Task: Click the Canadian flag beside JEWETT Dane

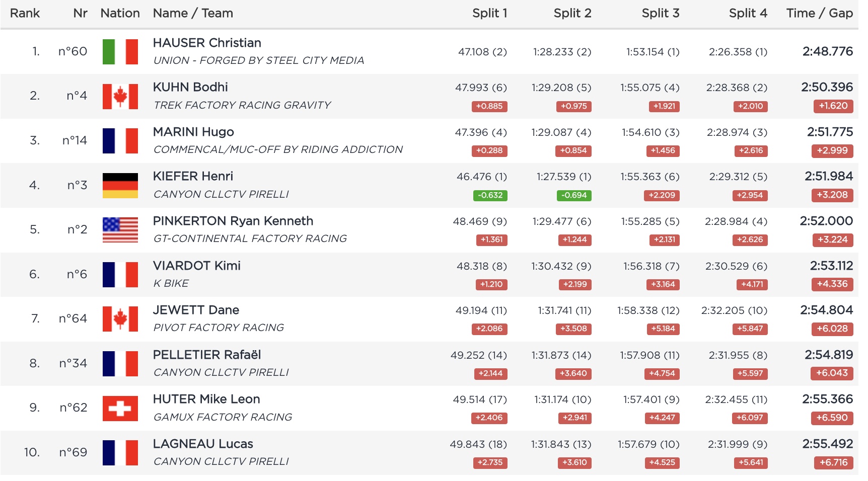Action: coord(120,319)
